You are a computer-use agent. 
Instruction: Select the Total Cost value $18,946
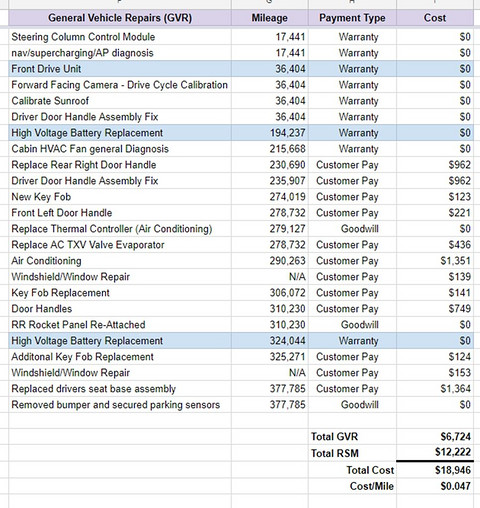pyautogui.click(x=435, y=470)
